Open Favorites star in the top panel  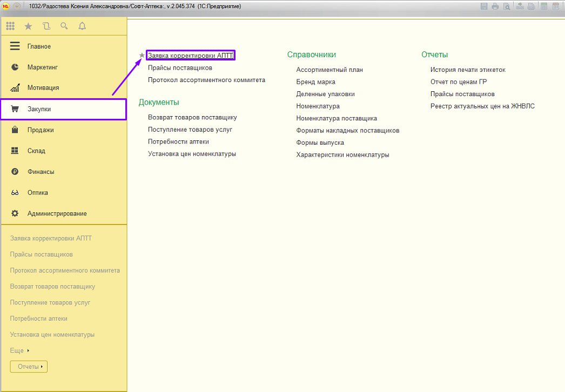[x=28, y=26]
